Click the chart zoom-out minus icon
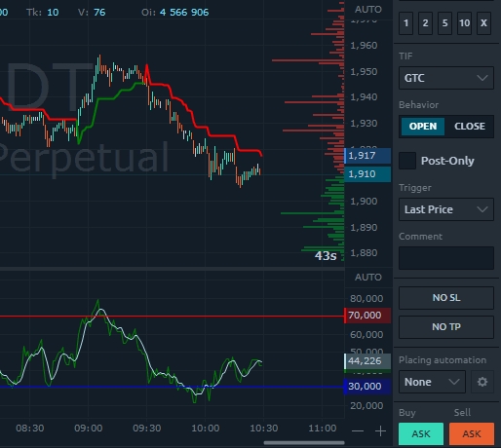This screenshot has width=501, height=448. pyautogui.click(x=358, y=431)
